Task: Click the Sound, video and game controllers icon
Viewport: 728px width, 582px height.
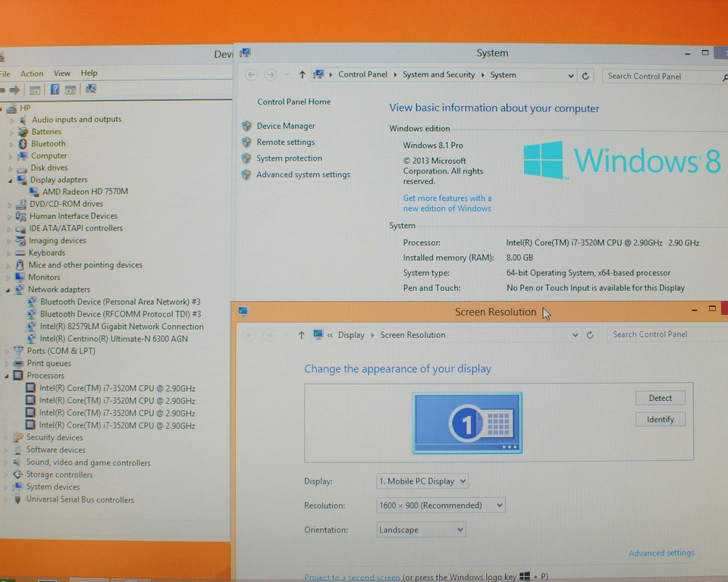Action: pos(17,462)
